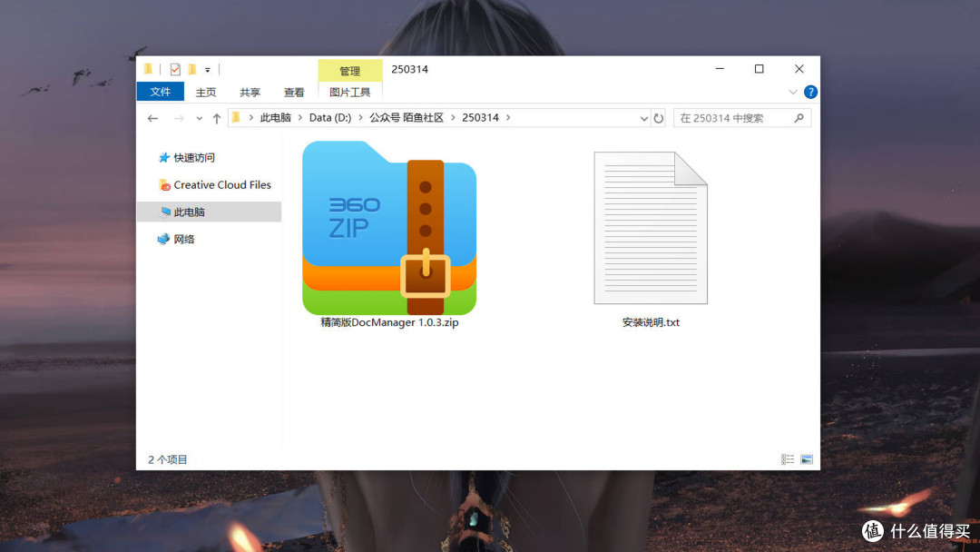Click the Properties checkmark icon in quick access toolbar
Image resolution: width=980 pixels, height=552 pixels.
[175, 69]
